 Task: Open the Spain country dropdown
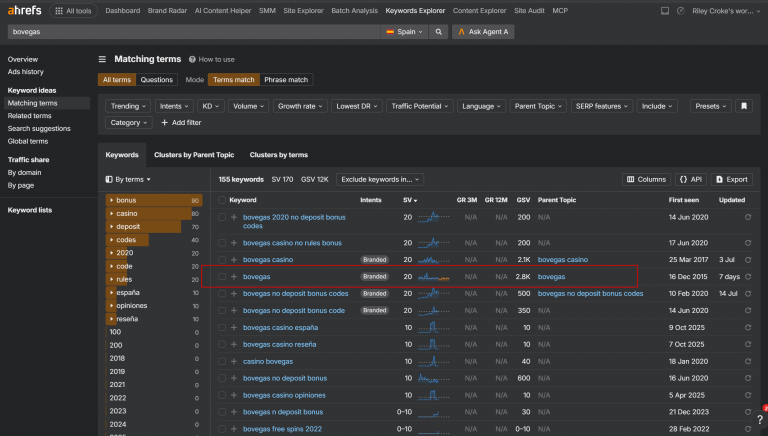tap(404, 32)
